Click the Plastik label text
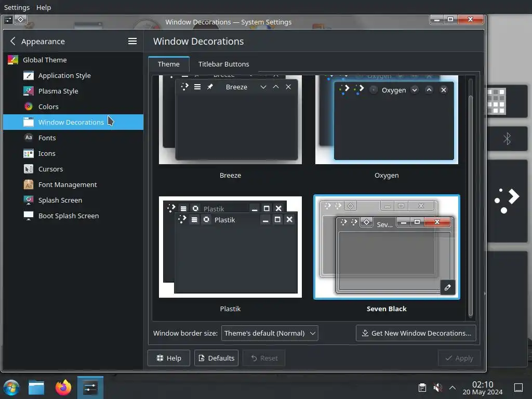Image resolution: width=532 pixels, height=399 pixels. 230,309
